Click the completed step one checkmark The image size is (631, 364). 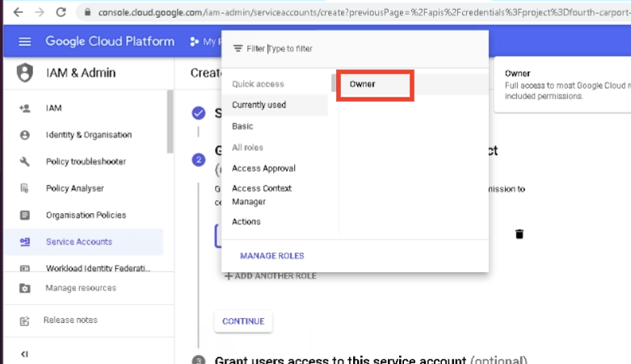199,113
